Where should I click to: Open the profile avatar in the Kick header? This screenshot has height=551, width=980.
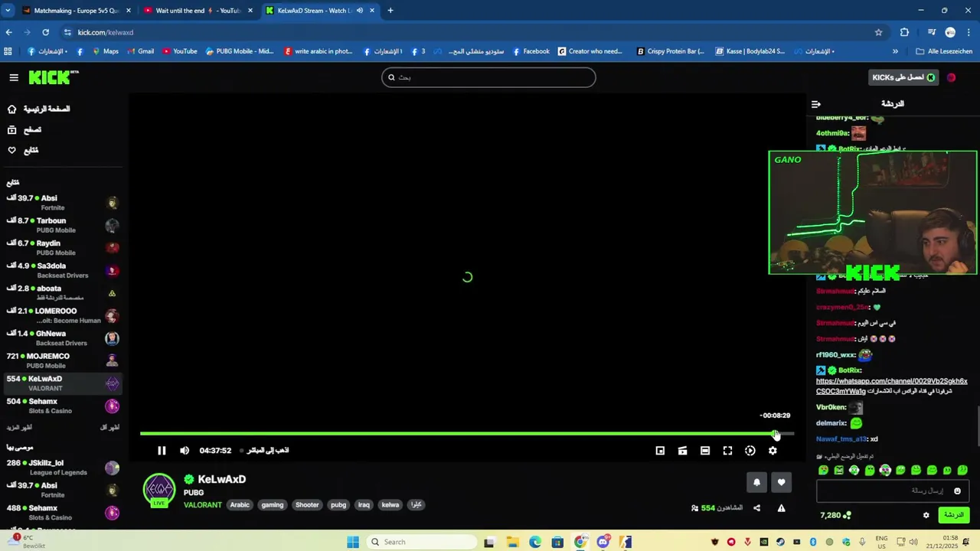[952, 77]
